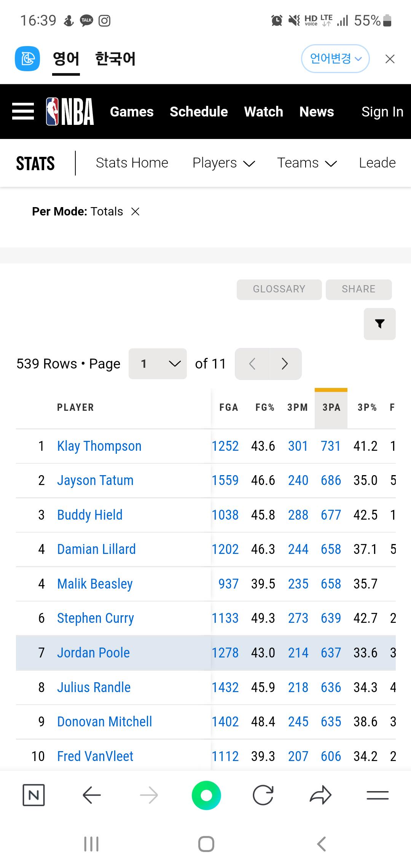Reload the page with refresh icon
The height and width of the screenshot is (868, 411).
[263, 795]
